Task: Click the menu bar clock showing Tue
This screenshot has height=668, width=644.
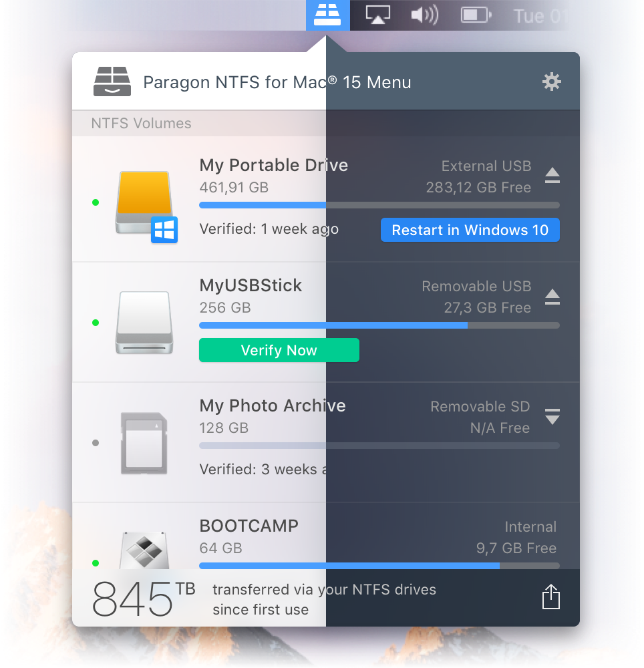Action: coord(540,16)
